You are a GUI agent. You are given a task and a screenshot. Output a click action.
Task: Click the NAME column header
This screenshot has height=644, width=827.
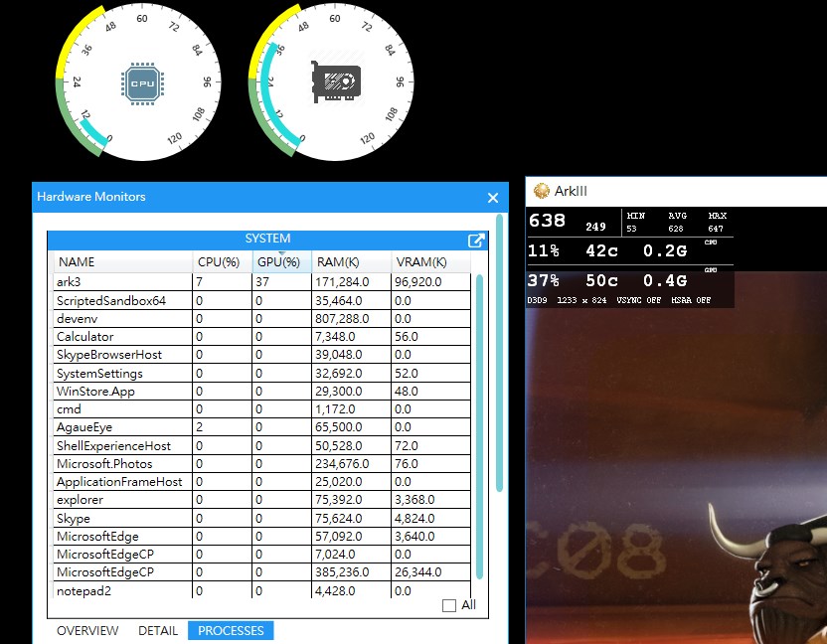pos(77,262)
